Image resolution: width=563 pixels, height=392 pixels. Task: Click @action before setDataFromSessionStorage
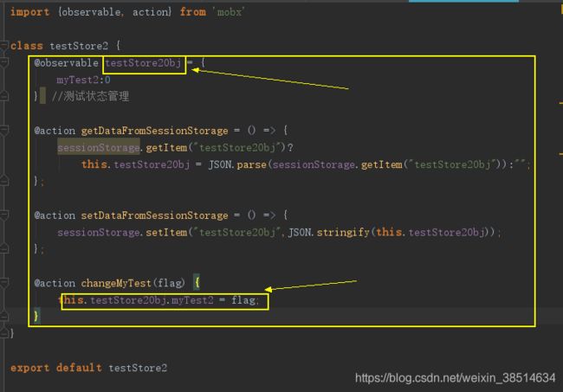coord(55,215)
